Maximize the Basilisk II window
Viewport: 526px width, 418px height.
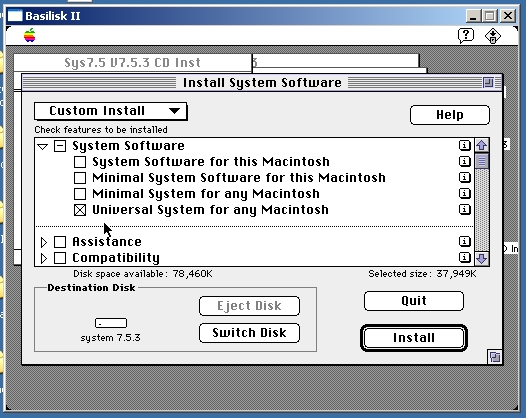tap(489, 16)
